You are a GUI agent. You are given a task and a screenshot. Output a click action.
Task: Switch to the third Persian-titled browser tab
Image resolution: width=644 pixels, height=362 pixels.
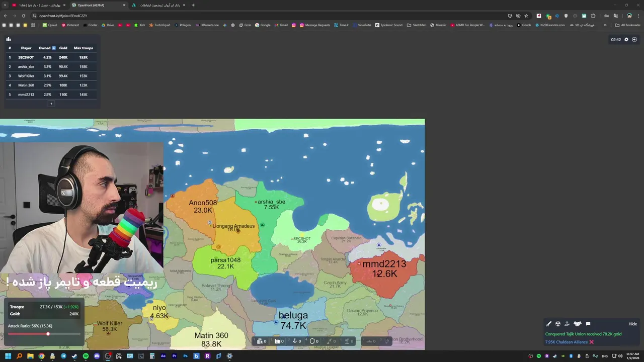tap(158, 5)
